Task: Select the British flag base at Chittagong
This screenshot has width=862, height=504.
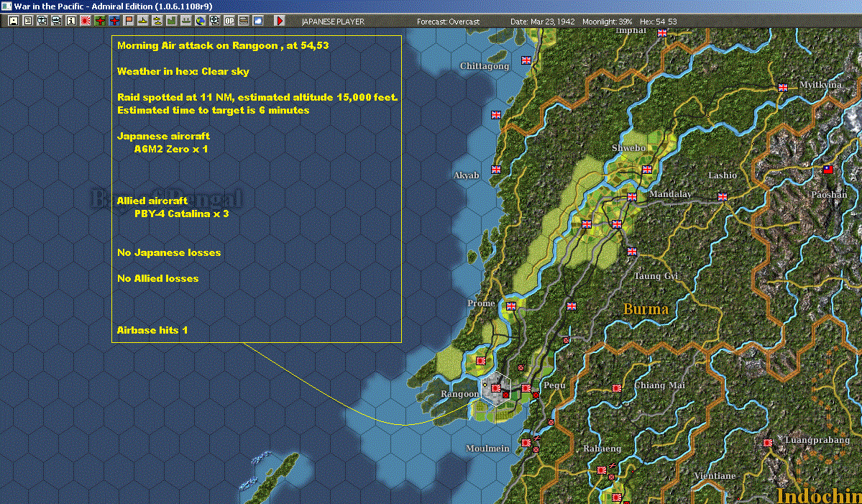Action: (526, 60)
